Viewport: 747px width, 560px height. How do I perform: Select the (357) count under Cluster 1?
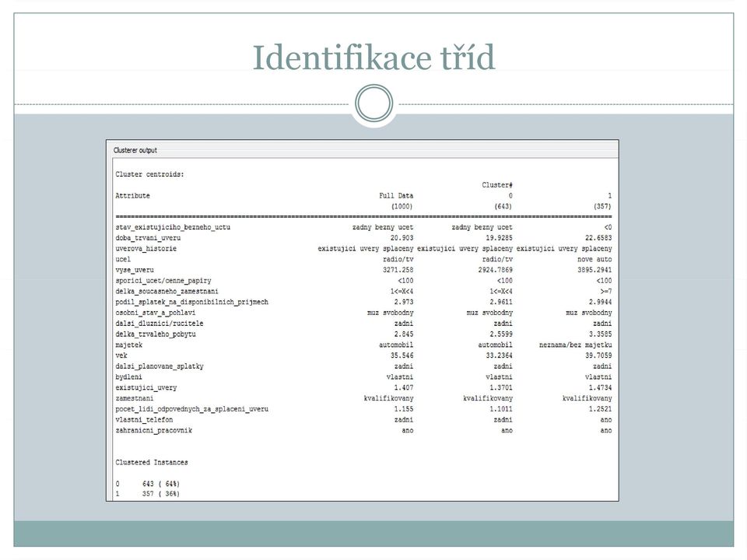[x=602, y=206]
